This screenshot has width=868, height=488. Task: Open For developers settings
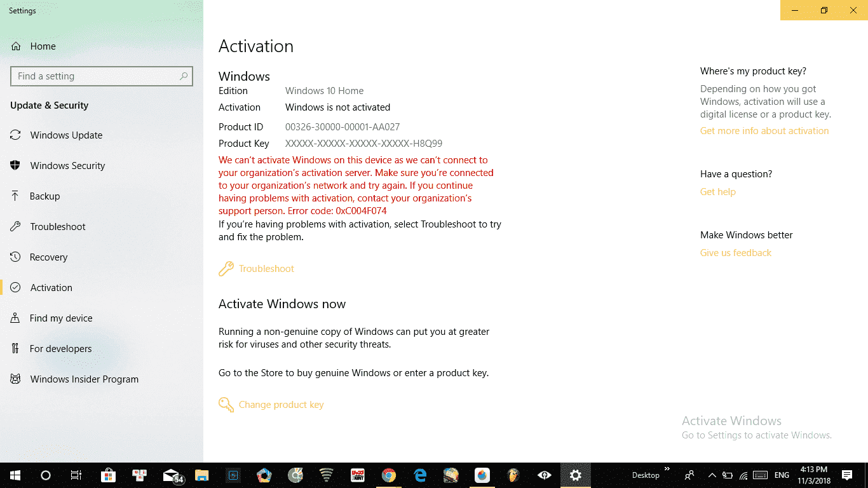(102, 349)
